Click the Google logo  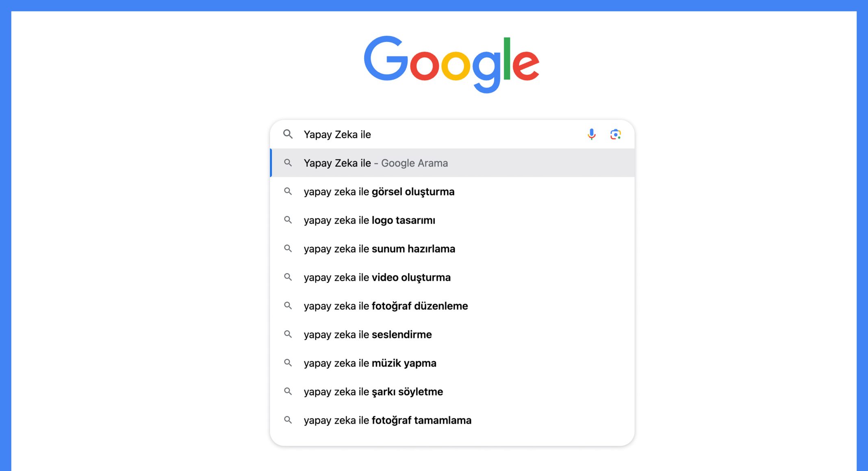(451, 64)
